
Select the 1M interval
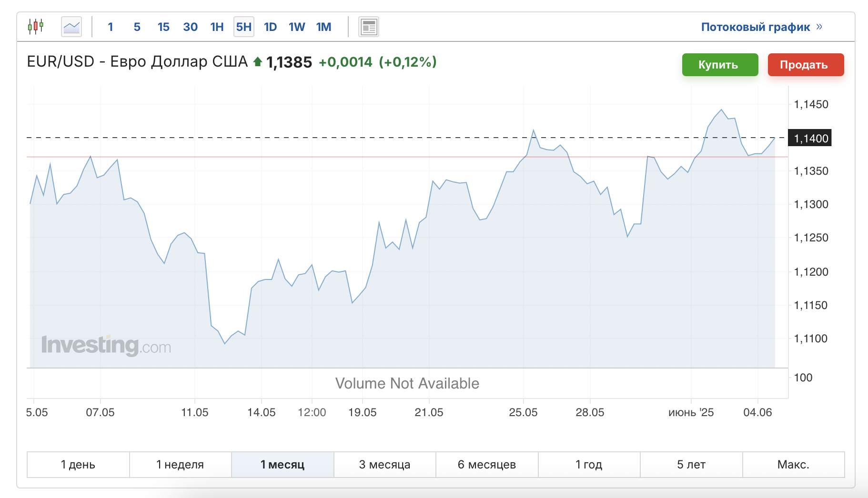323,27
